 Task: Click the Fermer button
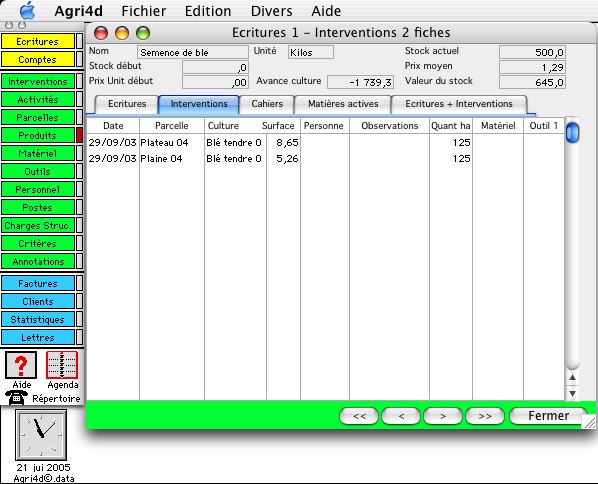(548, 416)
